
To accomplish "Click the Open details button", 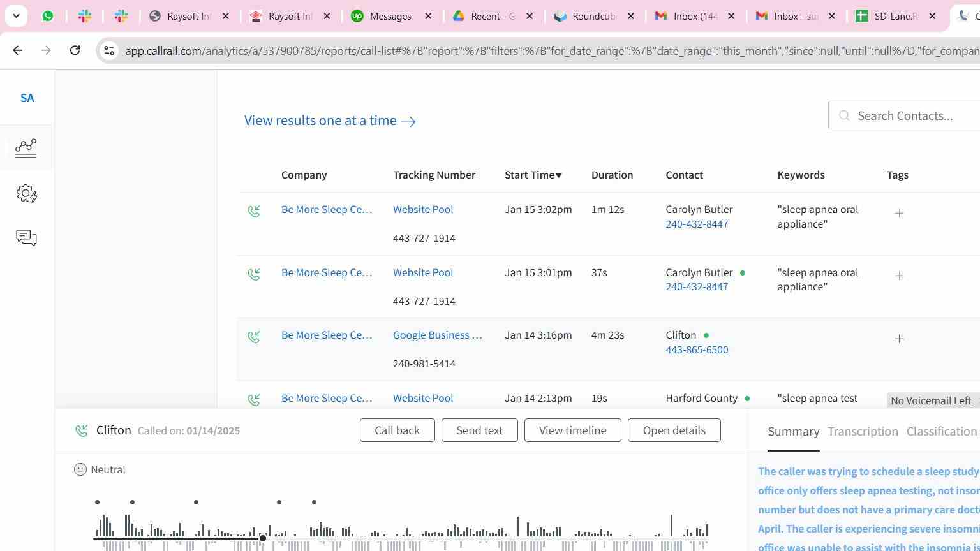I will click(x=674, y=430).
